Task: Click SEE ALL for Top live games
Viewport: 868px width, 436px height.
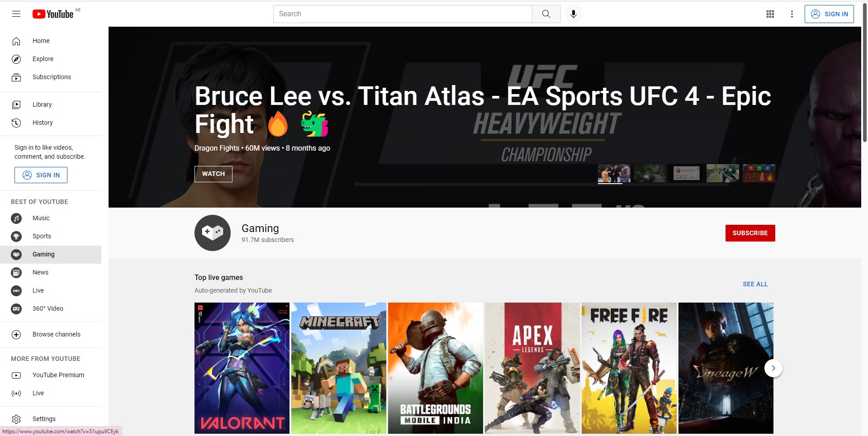Action: pyautogui.click(x=755, y=284)
